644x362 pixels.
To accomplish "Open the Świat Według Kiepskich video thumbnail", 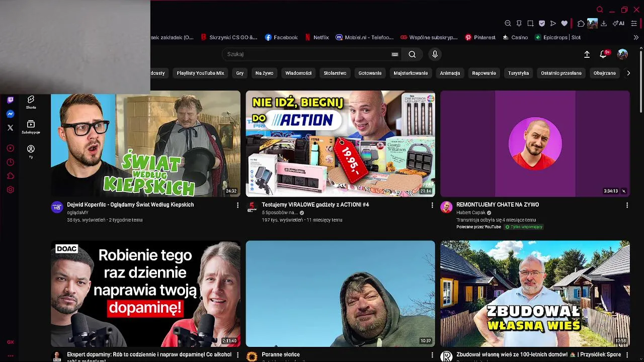I will click(x=145, y=144).
